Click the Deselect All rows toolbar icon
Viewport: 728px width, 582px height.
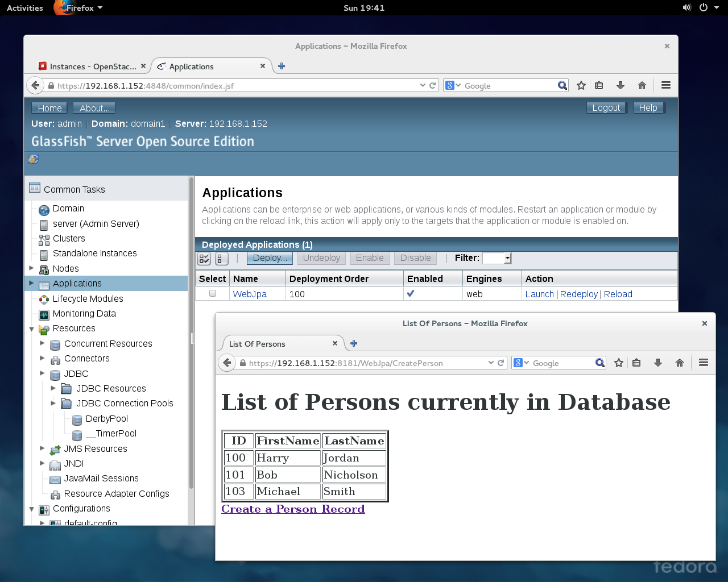coord(221,258)
